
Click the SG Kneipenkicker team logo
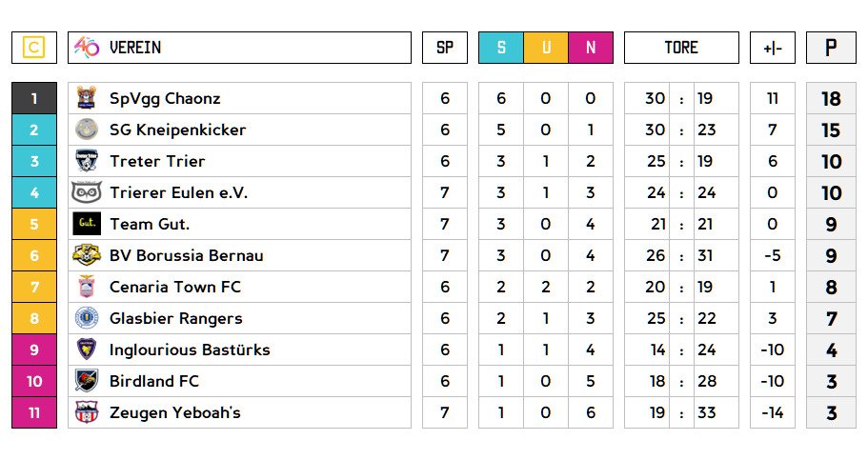pos(87,130)
